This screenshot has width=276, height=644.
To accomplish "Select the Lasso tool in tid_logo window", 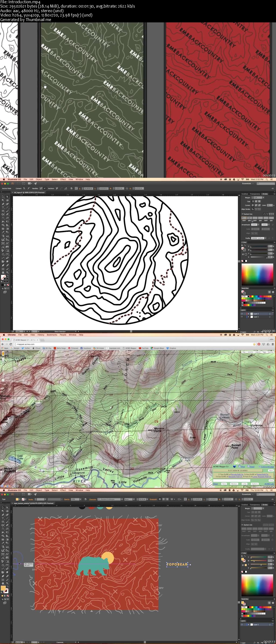I will (7, 200).
